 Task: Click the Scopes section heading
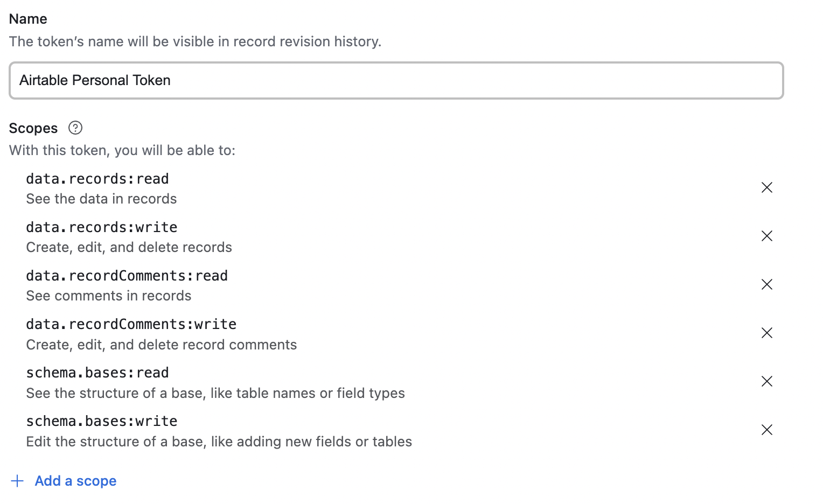pos(33,128)
